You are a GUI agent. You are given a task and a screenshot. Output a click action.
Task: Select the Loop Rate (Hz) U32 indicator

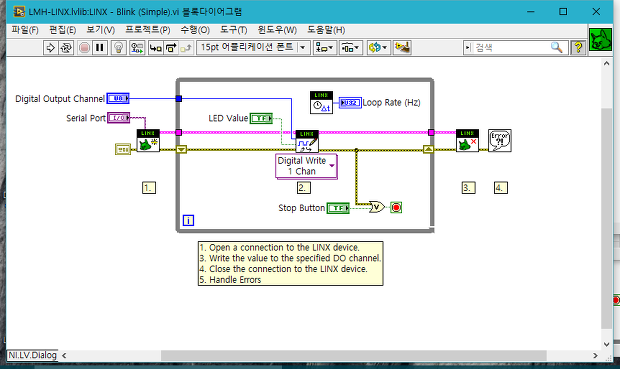click(350, 103)
